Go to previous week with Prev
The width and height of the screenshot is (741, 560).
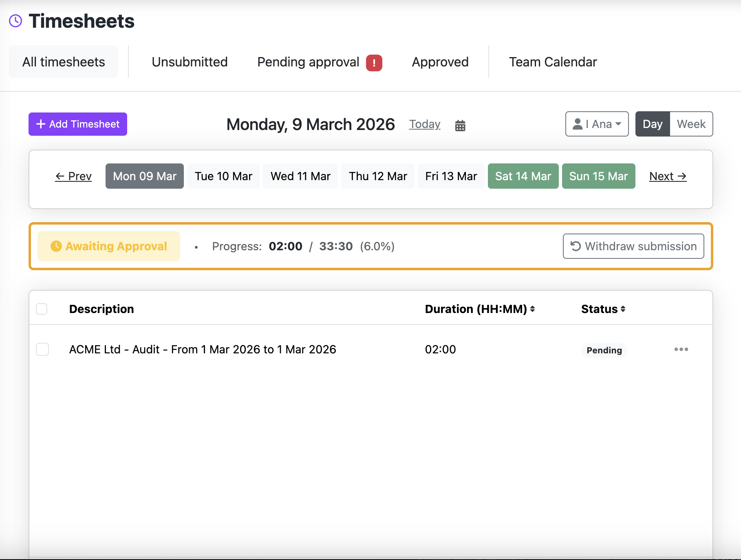(73, 176)
